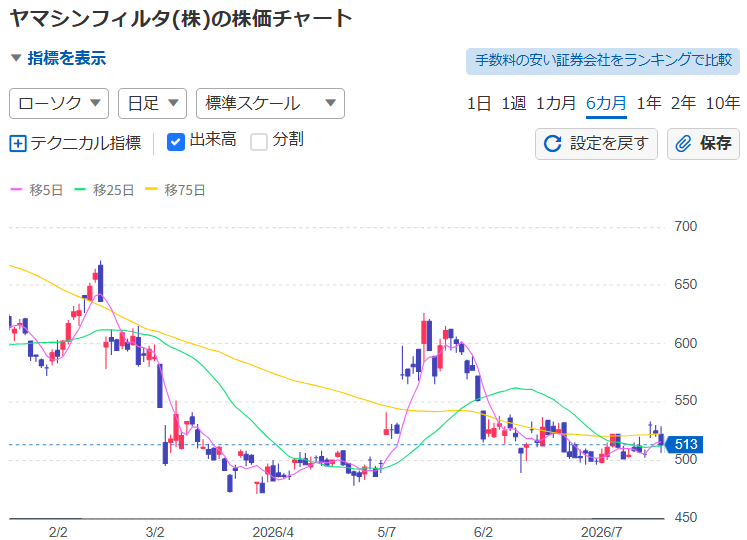Image resolution: width=747 pixels, height=540 pixels.
Task: Click the 450 price axis label
Action: (686, 517)
